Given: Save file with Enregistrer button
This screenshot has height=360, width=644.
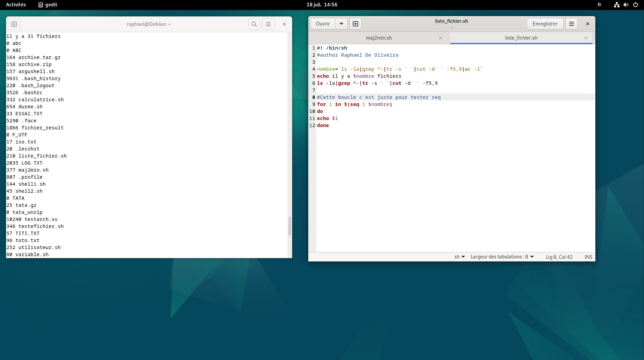Looking at the screenshot, I should pos(545,24).
